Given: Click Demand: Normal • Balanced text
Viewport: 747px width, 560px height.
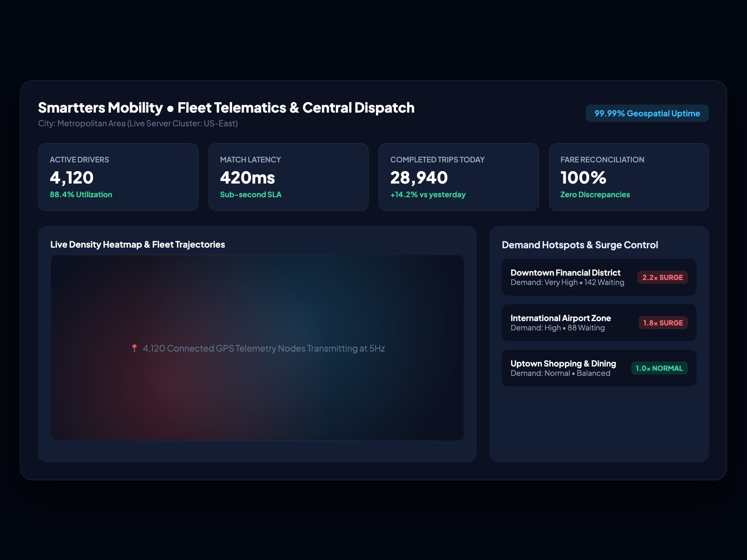Looking at the screenshot, I should (560, 373).
